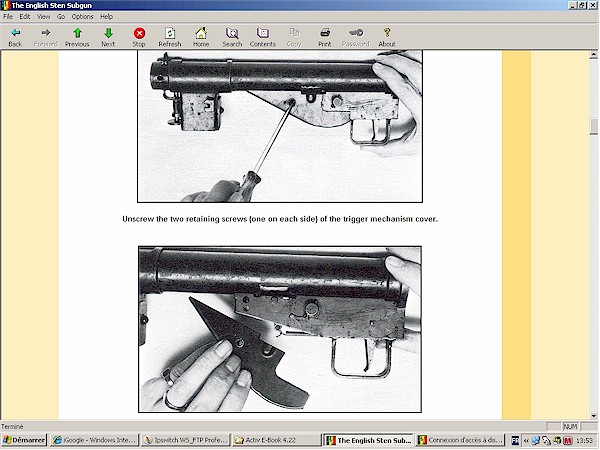Image resolution: width=600 pixels, height=450 pixels.
Task: Click the yellow-black tray icon
Action: pos(557,440)
